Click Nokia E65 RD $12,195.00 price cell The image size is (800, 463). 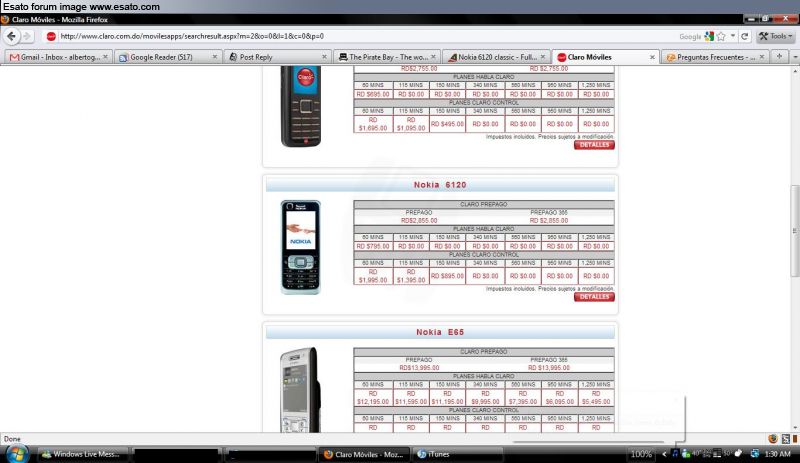[x=373, y=398]
